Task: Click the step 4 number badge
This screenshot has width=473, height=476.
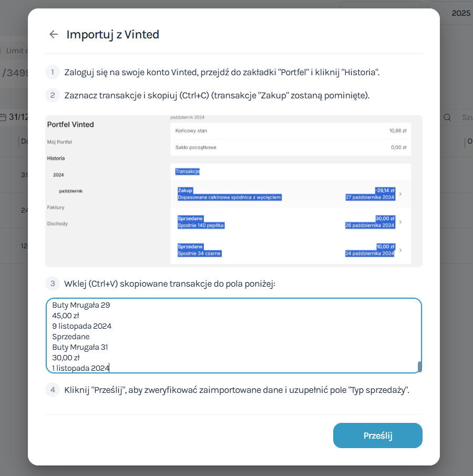Action: 53,390
